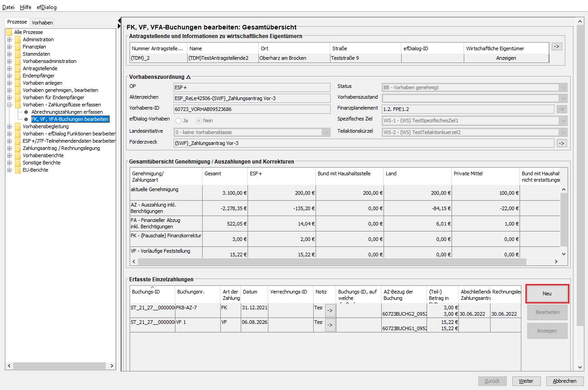Sort by Buchungs-ID column header
The image size is (588, 390).
[x=152, y=294]
